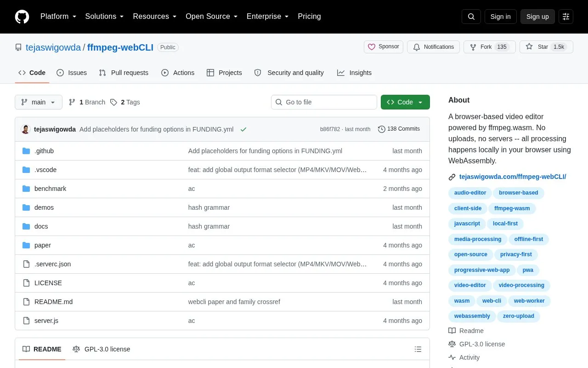Click the tejaswigowda owner link
The image size is (588, 368).
coord(53,47)
